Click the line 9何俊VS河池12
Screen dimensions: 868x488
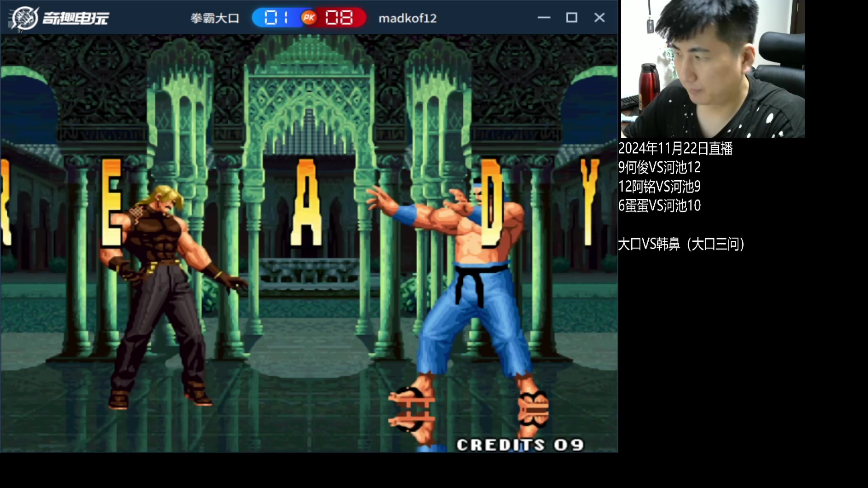coord(659,168)
